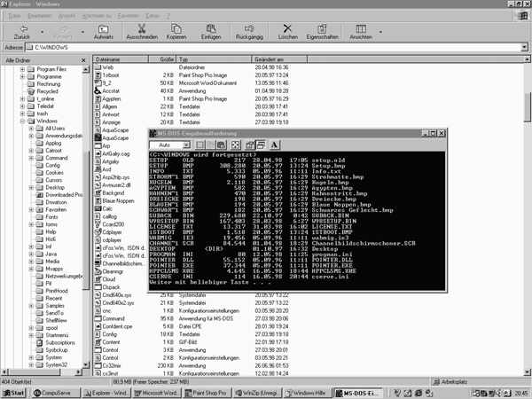Click the font 'A' button in MS-DOS toolbar

275,145
